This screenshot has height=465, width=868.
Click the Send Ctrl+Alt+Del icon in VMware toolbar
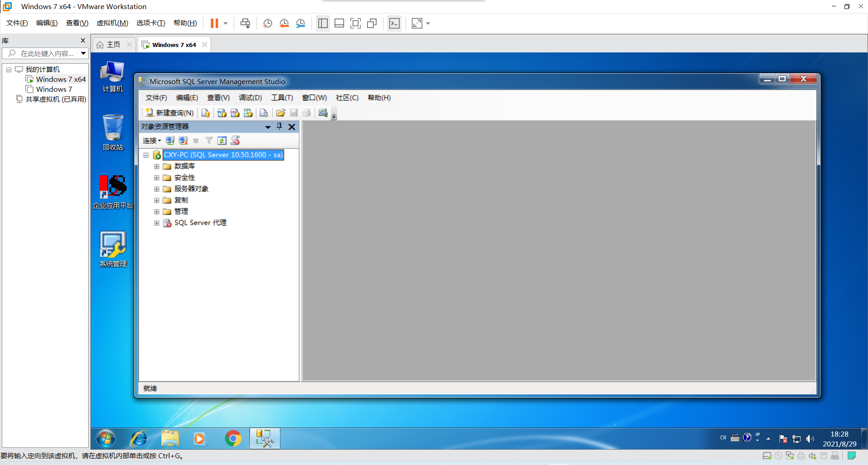tap(245, 23)
